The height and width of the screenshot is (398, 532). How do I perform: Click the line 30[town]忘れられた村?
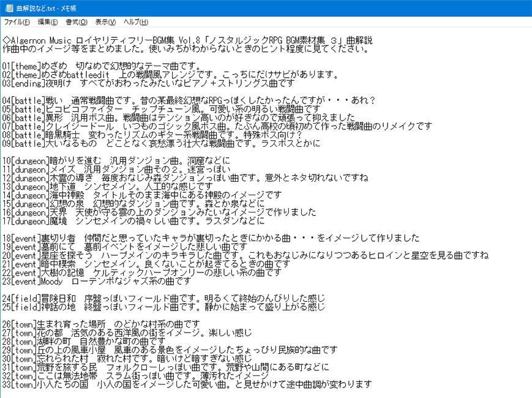(127, 359)
